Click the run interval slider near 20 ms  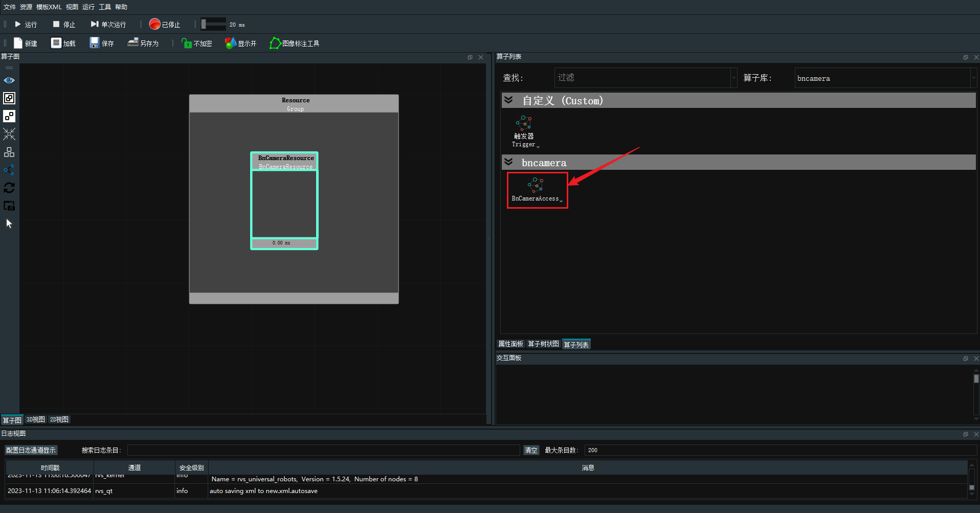point(213,24)
